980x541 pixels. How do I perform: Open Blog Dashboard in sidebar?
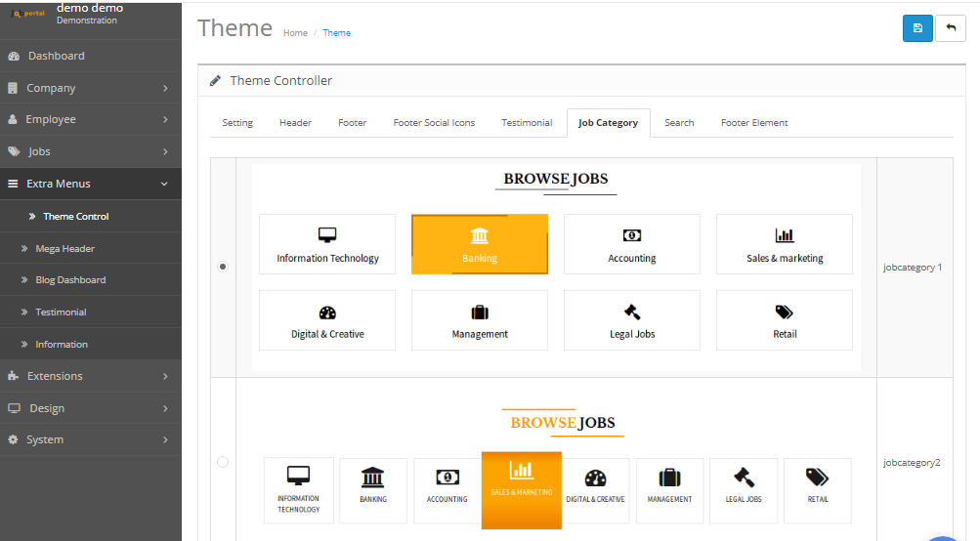click(70, 280)
